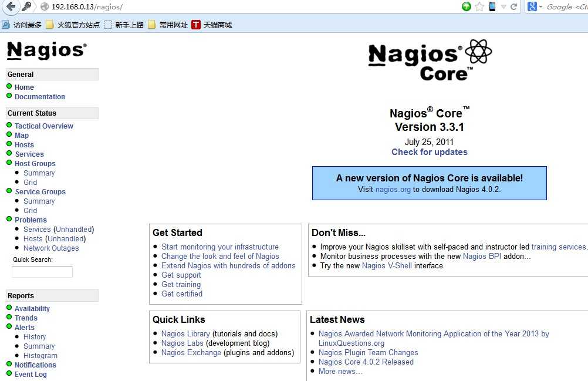Open the 访问最多 bookmark
The height and width of the screenshot is (381, 588).
(x=22, y=25)
